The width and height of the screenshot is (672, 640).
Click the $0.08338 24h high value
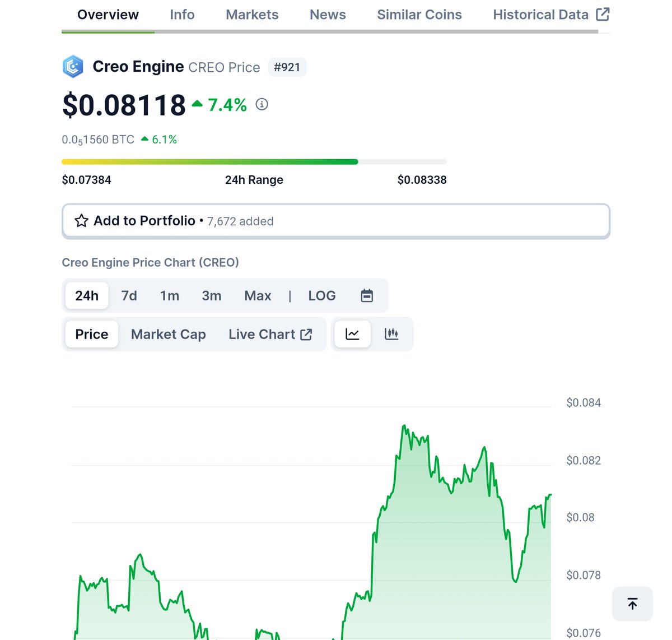(422, 180)
